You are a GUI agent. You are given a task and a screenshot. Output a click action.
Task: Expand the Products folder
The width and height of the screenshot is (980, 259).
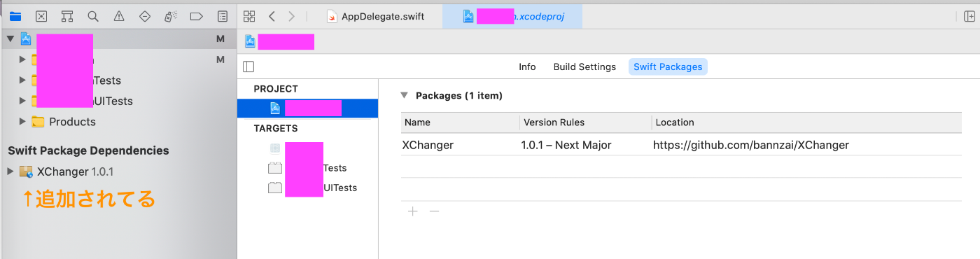pos(22,122)
